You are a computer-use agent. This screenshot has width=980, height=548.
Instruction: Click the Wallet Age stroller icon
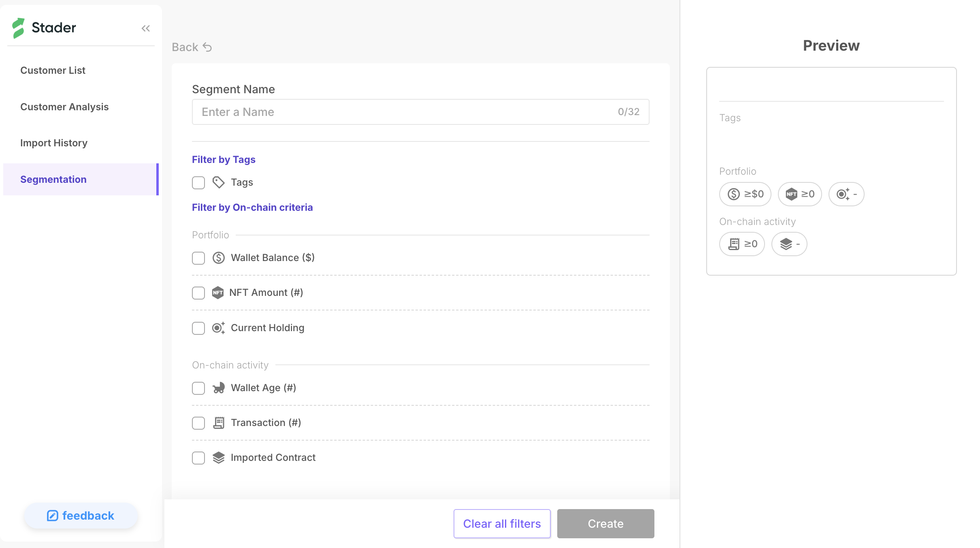click(218, 388)
